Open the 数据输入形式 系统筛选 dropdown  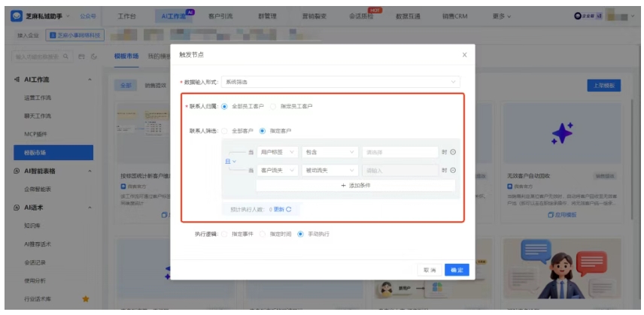click(341, 82)
